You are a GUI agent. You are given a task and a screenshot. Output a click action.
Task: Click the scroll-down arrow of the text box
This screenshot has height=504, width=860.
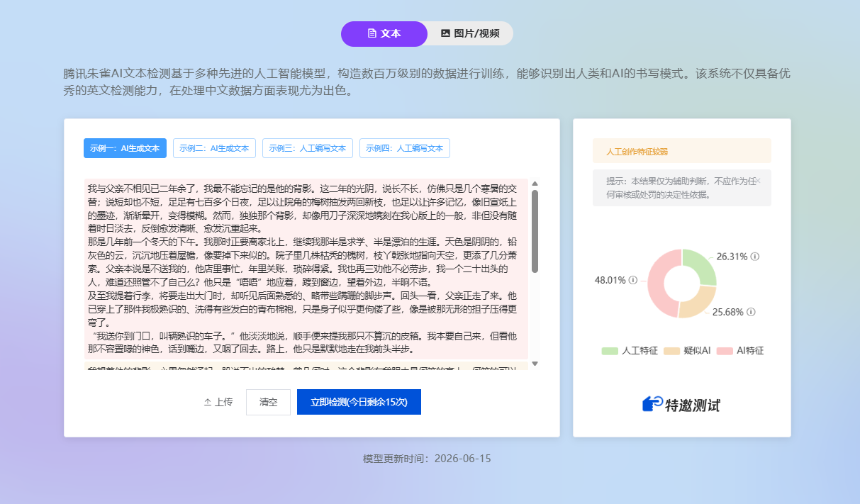click(x=535, y=364)
